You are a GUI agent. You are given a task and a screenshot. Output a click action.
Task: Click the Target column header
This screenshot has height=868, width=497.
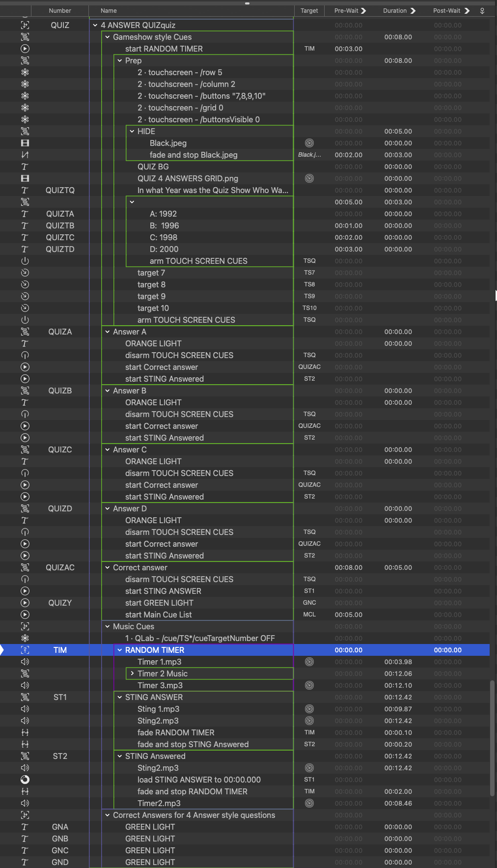[309, 11]
